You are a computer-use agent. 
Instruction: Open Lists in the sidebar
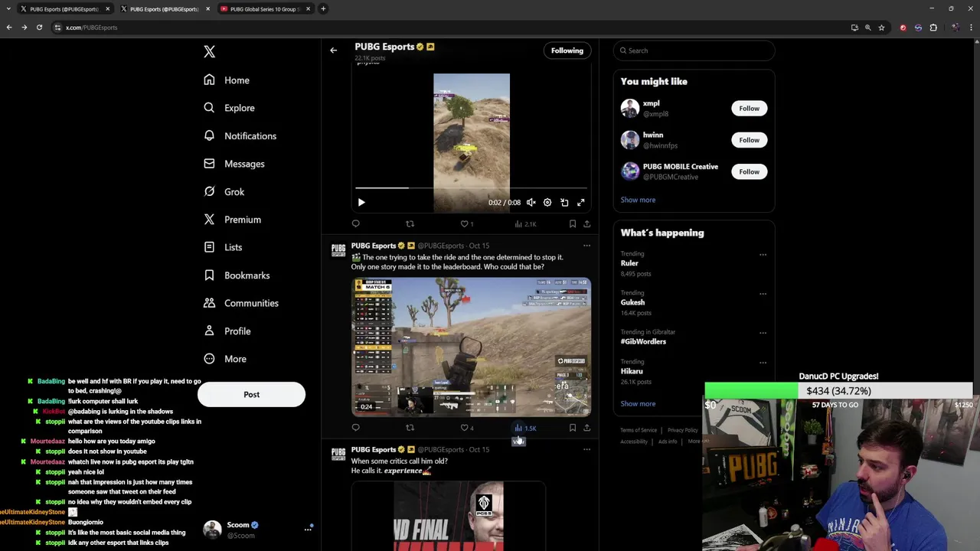click(x=222, y=247)
